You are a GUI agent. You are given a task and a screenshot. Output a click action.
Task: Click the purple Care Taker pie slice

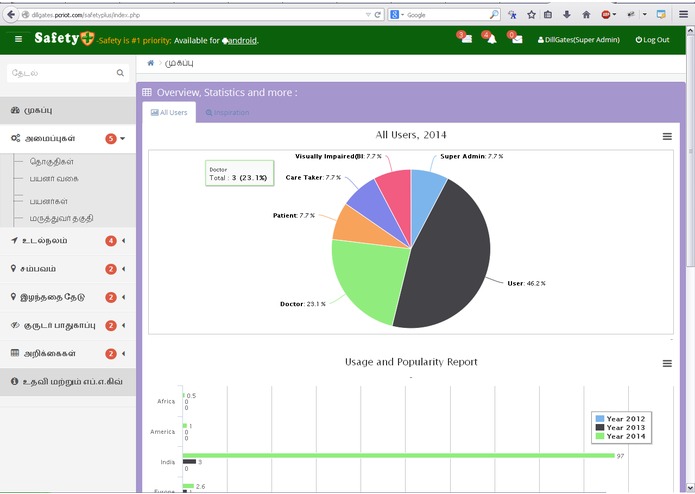pos(372,206)
